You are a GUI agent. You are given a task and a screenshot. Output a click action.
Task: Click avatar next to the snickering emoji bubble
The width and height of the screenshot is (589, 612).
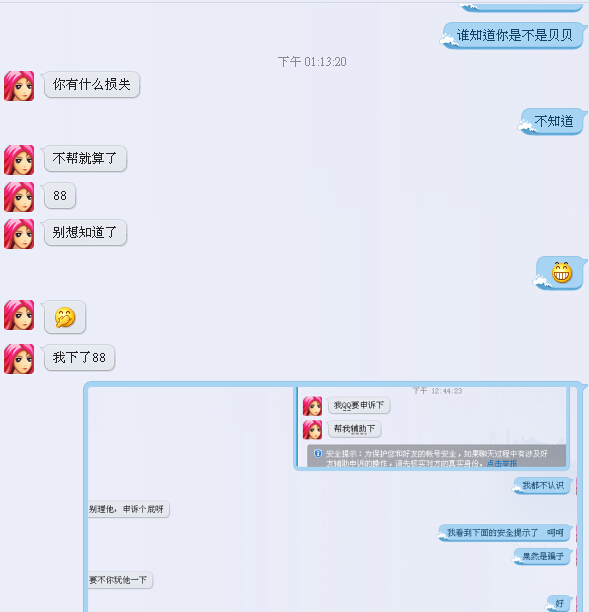(x=19, y=315)
